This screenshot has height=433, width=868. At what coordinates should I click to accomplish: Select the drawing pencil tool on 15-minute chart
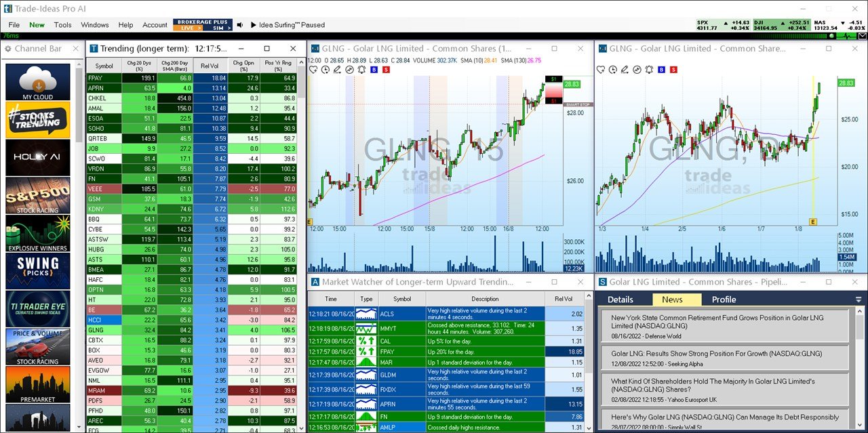pyautogui.click(x=338, y=70)
